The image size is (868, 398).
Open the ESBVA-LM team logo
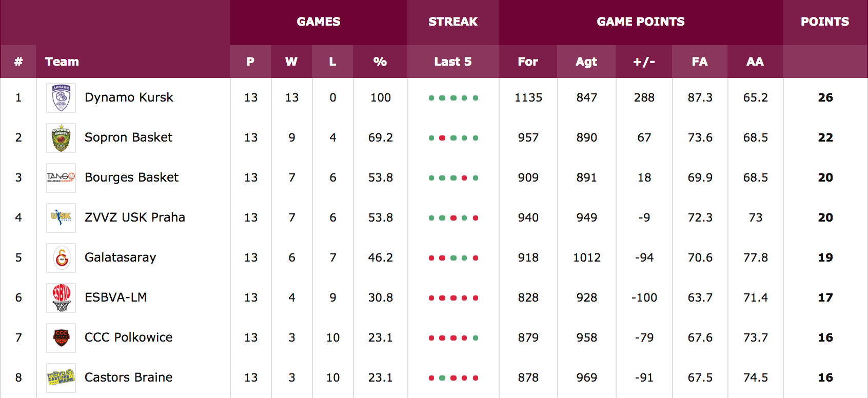(61, 298)
